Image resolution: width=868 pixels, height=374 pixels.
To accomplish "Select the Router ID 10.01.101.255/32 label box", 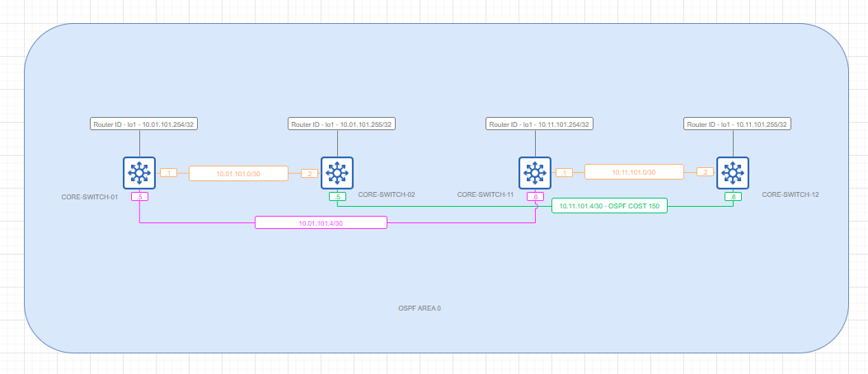I will [341, 124].
